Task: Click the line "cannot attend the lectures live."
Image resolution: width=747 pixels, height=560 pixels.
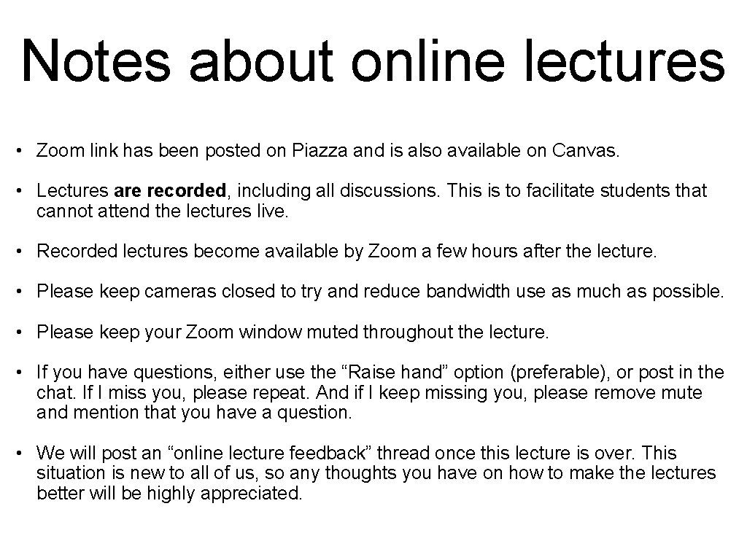Action: coord(163,211)
